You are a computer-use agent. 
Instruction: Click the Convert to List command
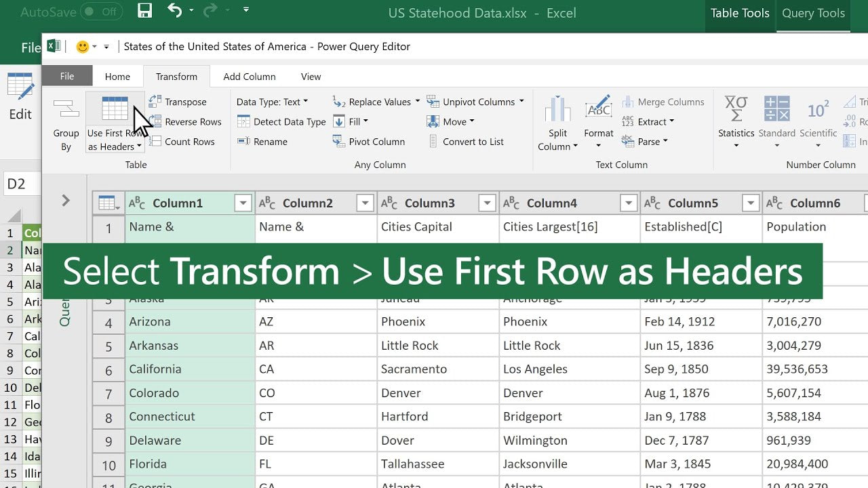tap(467, 142)
